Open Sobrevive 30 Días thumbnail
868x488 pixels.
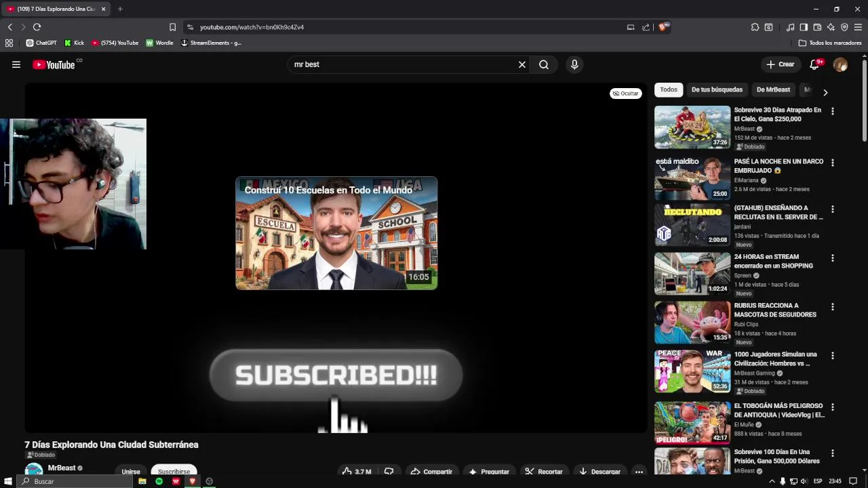tap(692, 127)
